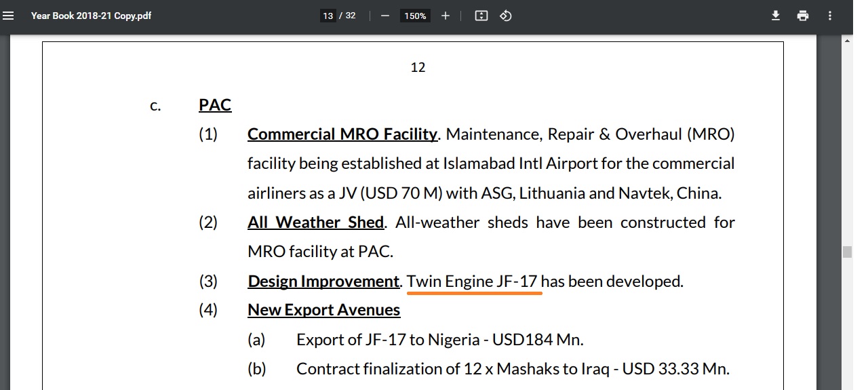Screen dimensions: 868x390
Task: Click the 150% zoom level field
Action: pos(415,16)
